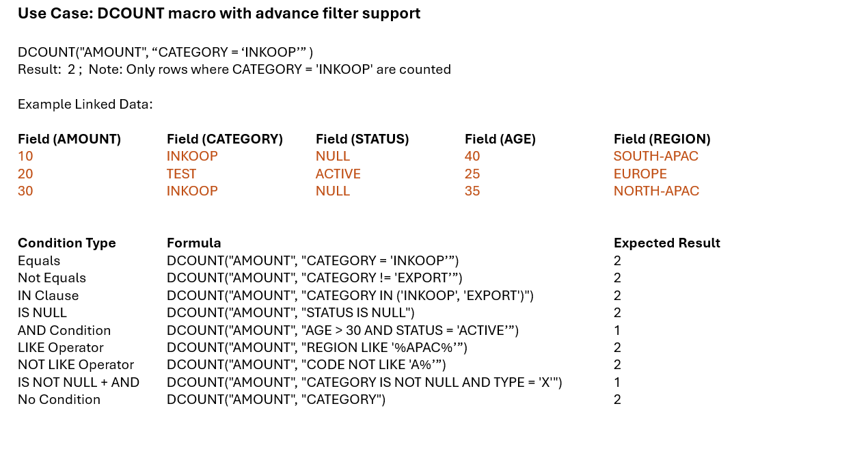This screenshot has height=473, width=868.
Task: Click the "Condition Type" header
Action: pos(67,243)
